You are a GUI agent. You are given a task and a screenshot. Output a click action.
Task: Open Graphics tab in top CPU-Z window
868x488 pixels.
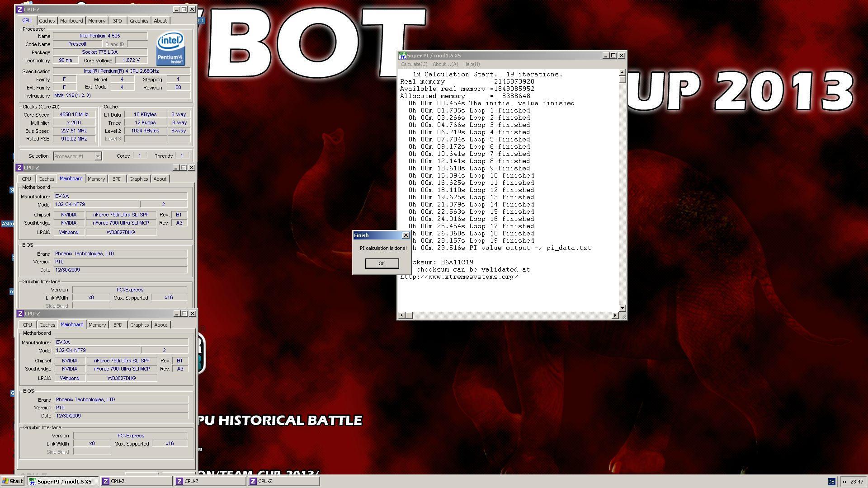click(x=139, y=21)
